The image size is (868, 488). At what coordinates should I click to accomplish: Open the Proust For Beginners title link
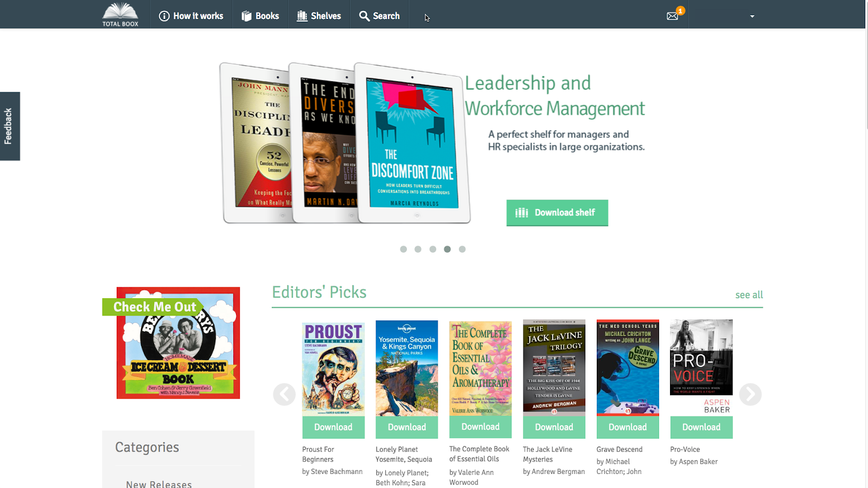318,454
